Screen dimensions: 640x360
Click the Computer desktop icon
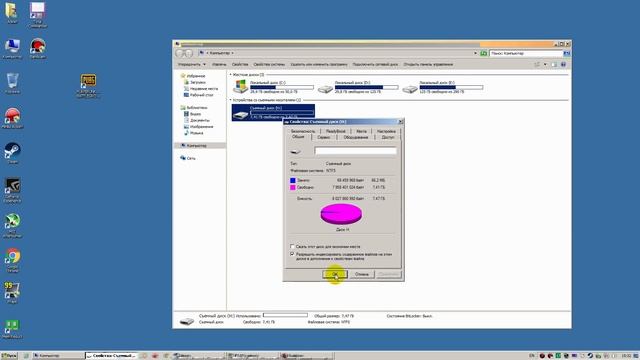tap(12, 48)
